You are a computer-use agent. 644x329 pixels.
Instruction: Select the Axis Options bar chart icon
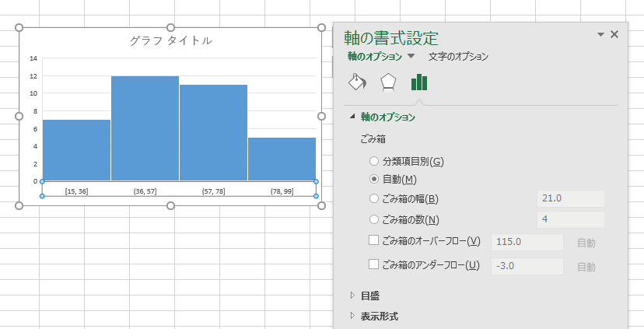419,82
